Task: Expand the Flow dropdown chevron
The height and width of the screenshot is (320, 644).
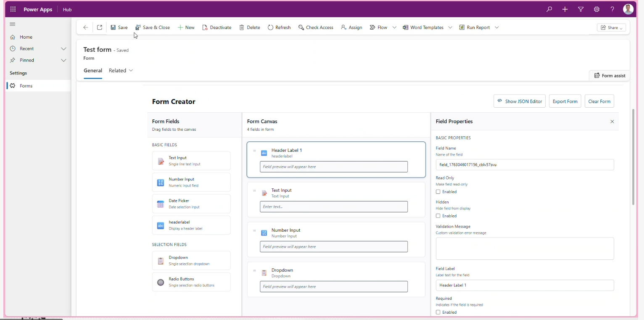Action: [x=394, y=27]
